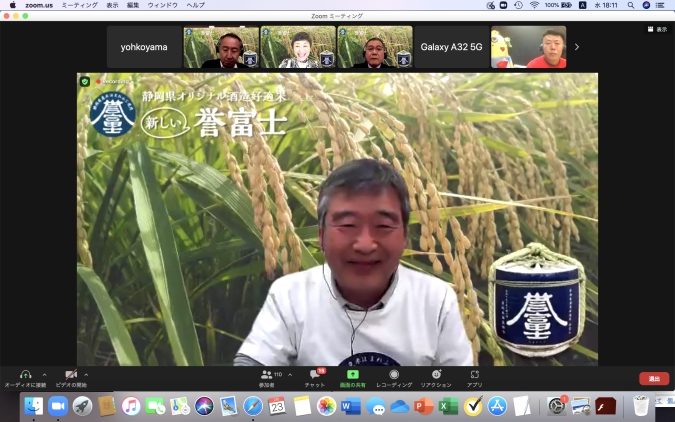
Task: Click the green encryption shield icon
Action: [85, 81]
